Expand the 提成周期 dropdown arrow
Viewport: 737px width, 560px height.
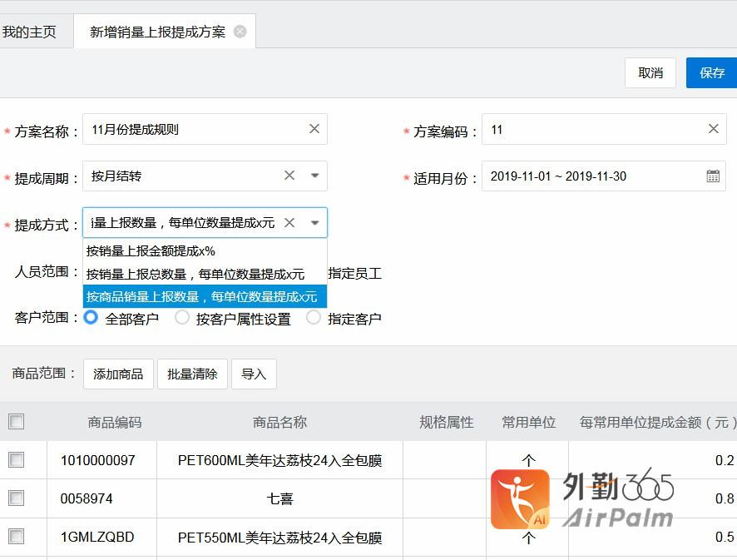[x=314, y=176]
